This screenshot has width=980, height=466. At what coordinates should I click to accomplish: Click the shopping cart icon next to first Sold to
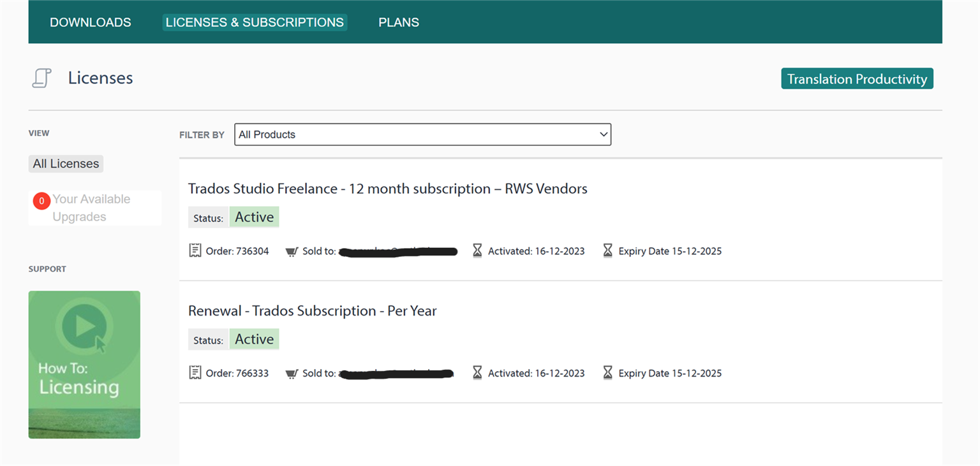[x=292, y=251]
